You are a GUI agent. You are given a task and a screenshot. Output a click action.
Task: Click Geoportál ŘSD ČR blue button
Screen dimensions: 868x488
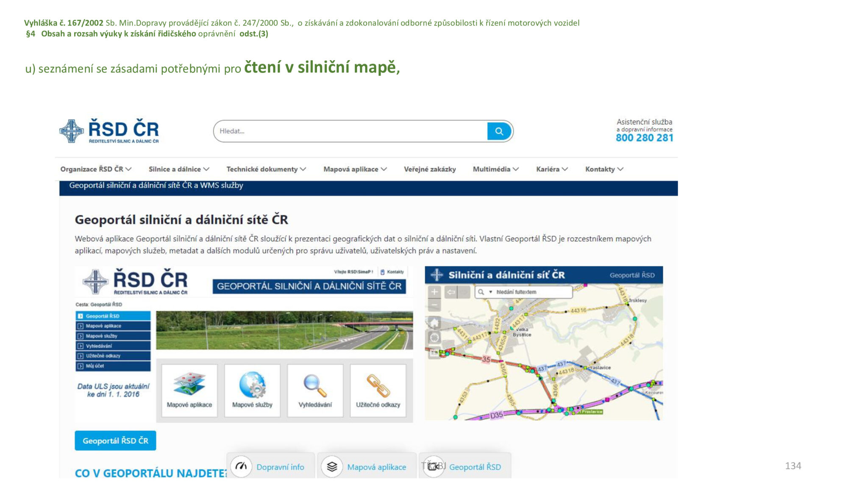click(x=115, y=441)
